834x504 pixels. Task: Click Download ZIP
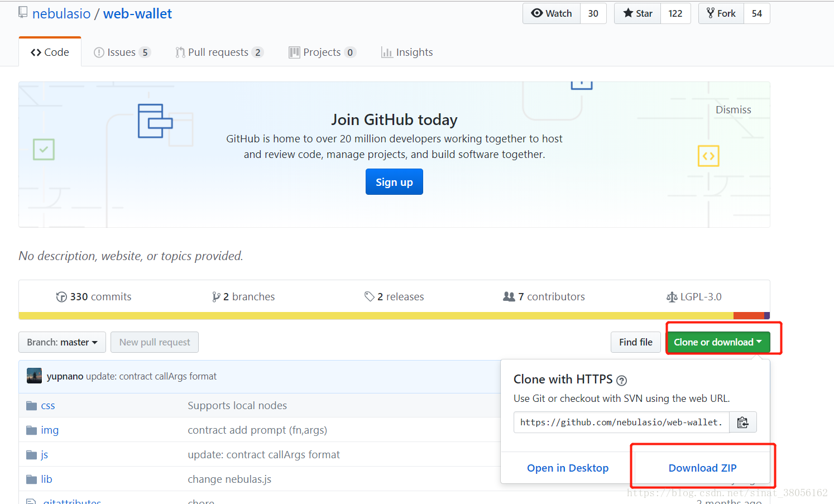[x=703, y=468]
